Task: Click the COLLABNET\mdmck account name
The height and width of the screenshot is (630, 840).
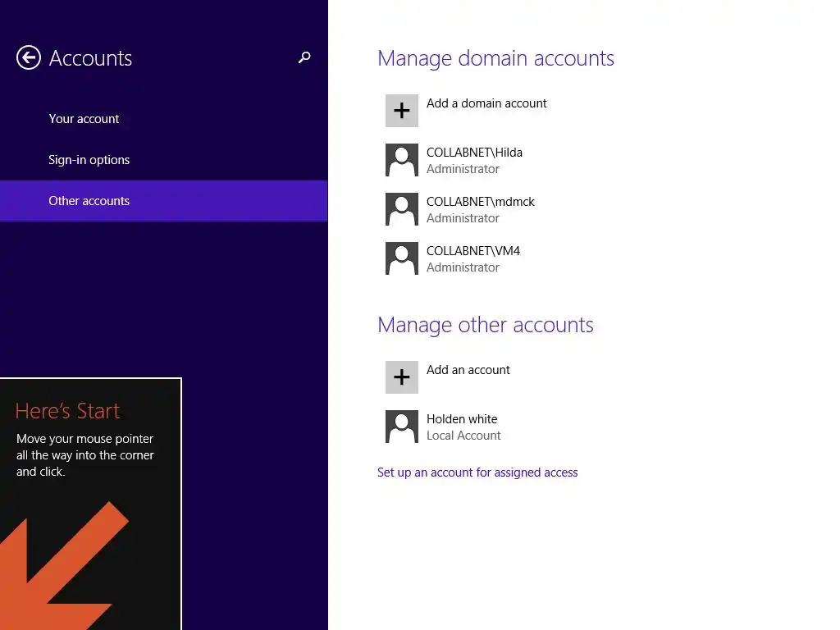Action: coord(481,202)
